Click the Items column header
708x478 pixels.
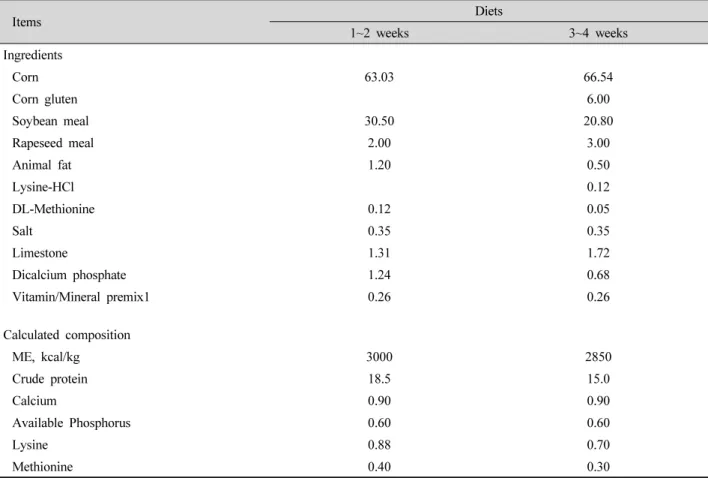pyautogui.click(x=27, y=22)
